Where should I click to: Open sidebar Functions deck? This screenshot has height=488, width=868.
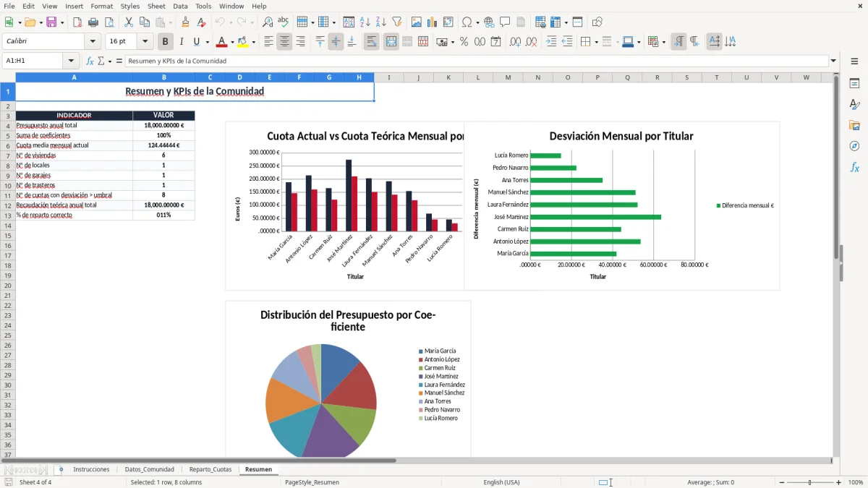point(854,167)
